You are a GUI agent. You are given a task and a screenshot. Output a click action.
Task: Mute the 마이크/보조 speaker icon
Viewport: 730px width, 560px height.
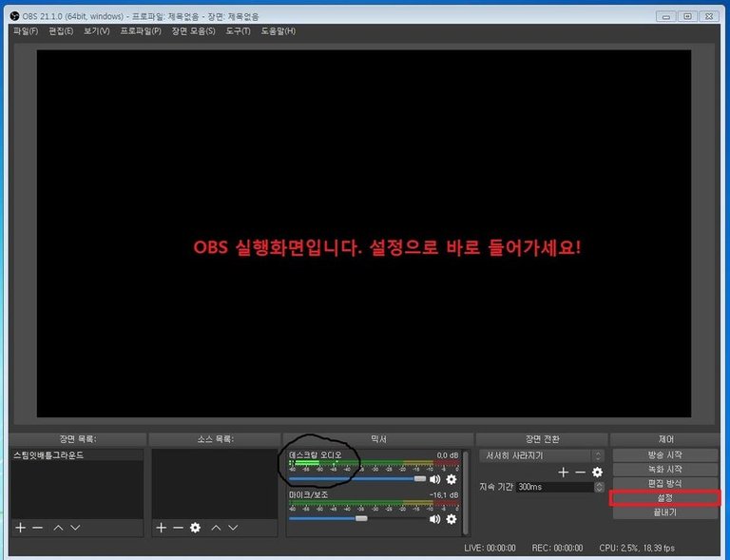434,518
